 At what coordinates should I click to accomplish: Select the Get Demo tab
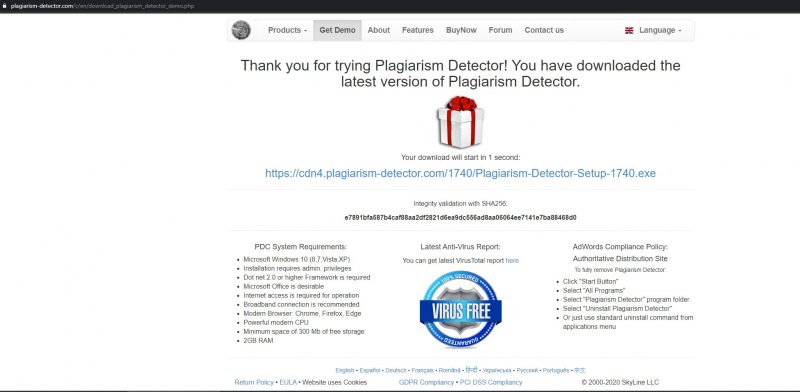[x=337, y=30]
